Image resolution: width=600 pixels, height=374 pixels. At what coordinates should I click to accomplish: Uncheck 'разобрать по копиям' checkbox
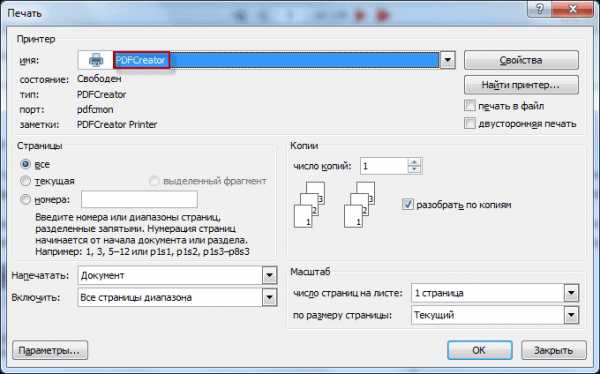point(408,204)
